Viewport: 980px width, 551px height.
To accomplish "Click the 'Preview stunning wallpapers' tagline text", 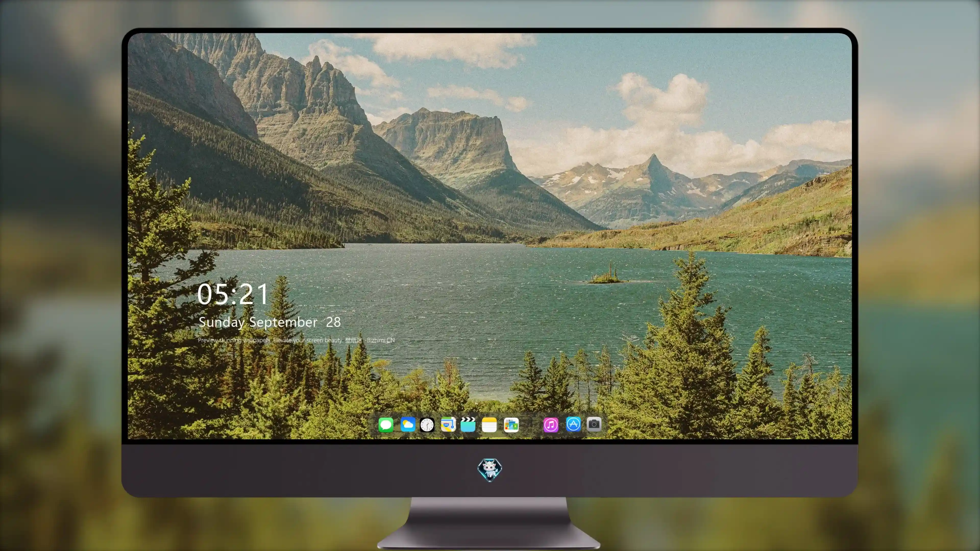I will click(234, 340).
